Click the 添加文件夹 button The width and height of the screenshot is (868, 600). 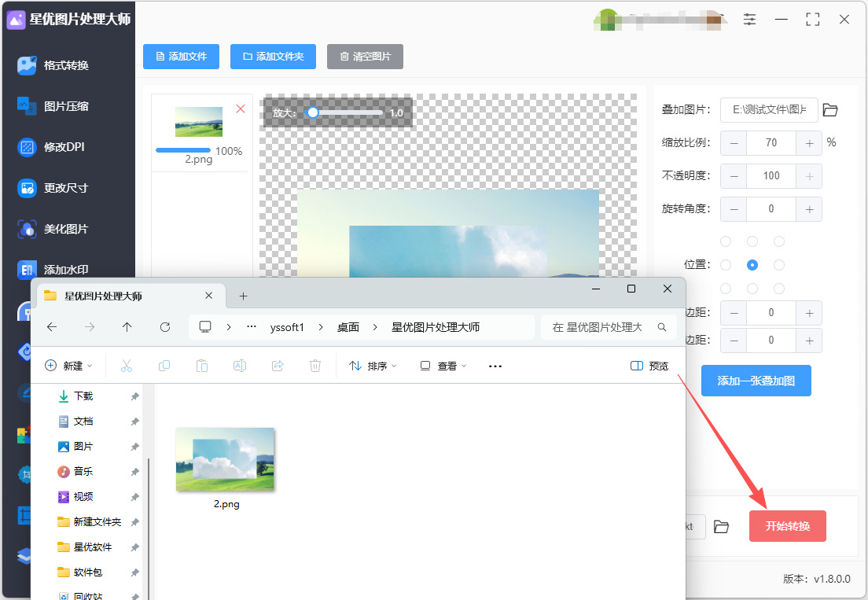[x=273, y=57]
